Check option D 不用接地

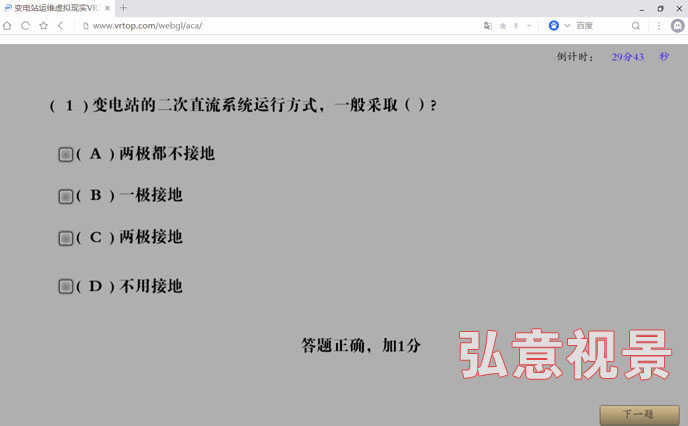pyautogui.click(x=66, y=287)
